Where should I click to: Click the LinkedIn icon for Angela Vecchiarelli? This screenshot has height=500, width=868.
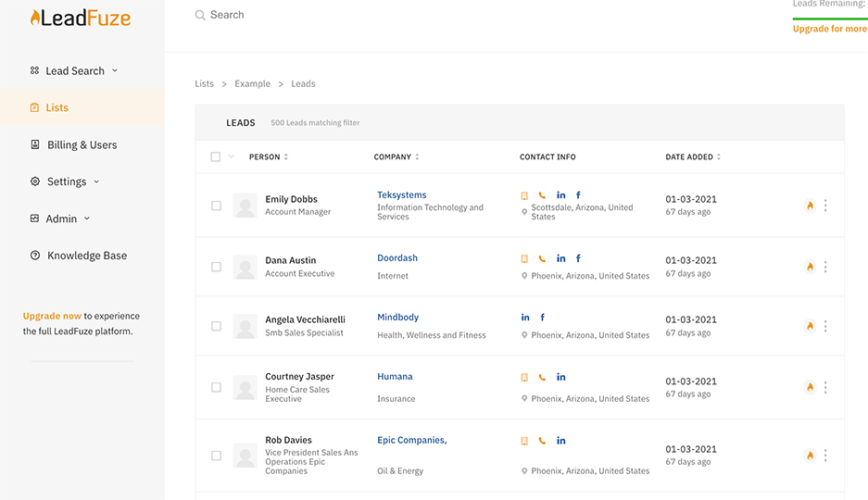coord(525,318)
